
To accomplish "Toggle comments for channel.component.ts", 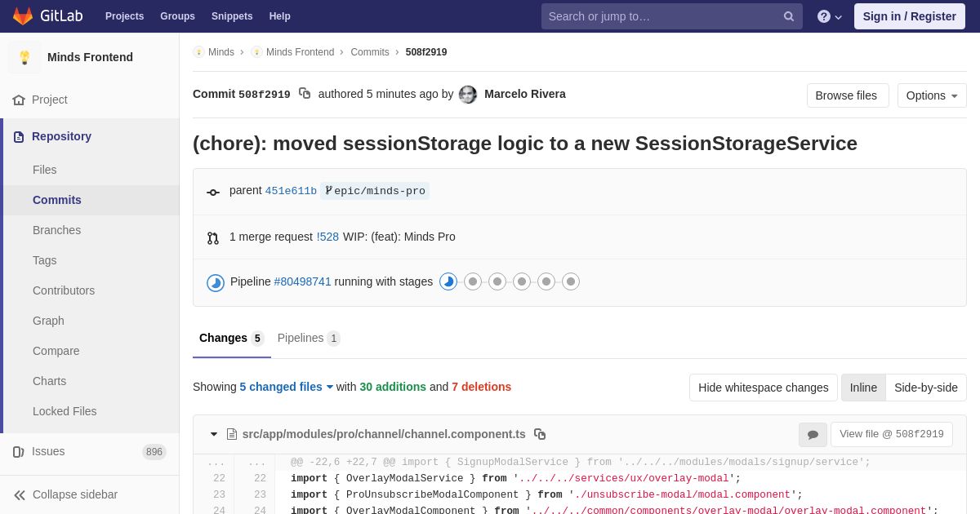I will pos(813,435).
